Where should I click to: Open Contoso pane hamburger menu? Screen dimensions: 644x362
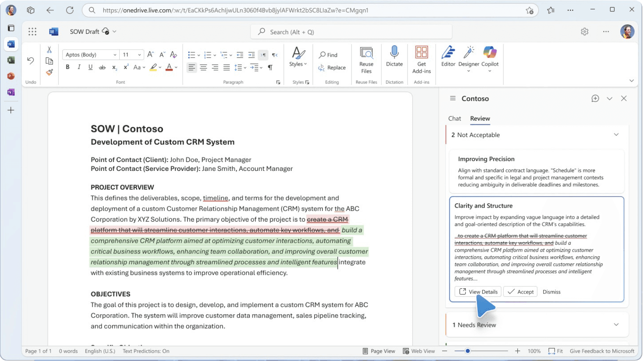453,99
